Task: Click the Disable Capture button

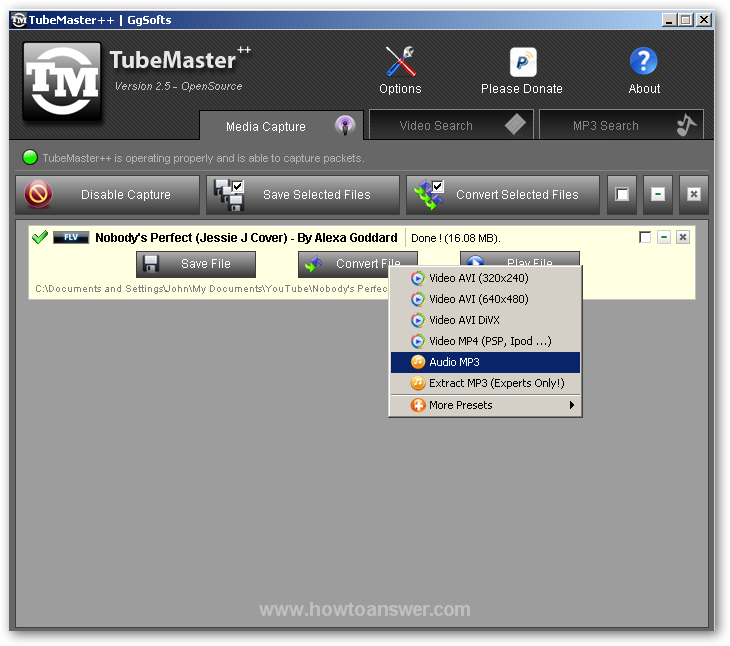Action: click(108, 195)
